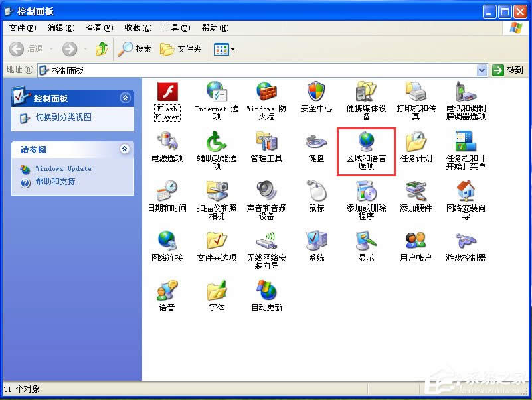The image size is (532, 400).
Task: Click the 搜索 toolbar button
Action: point(135,49)
